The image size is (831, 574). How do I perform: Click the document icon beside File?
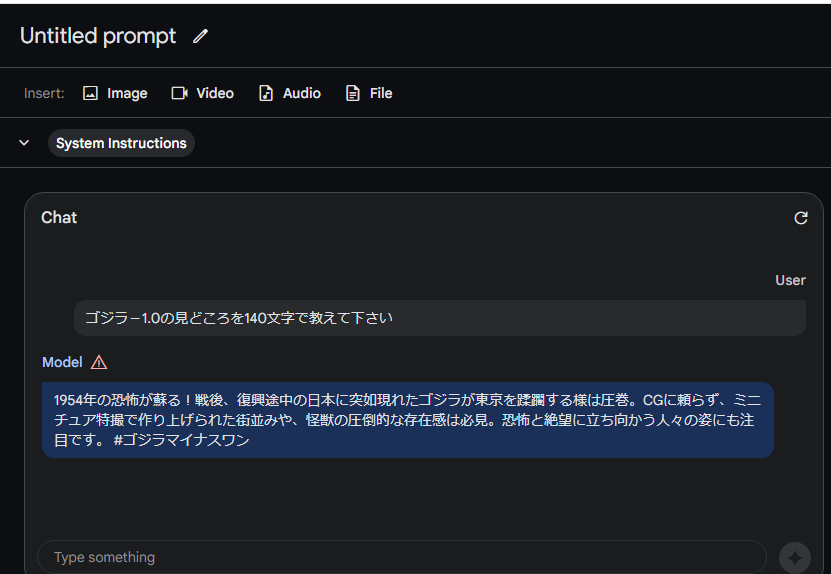point(352,93)
